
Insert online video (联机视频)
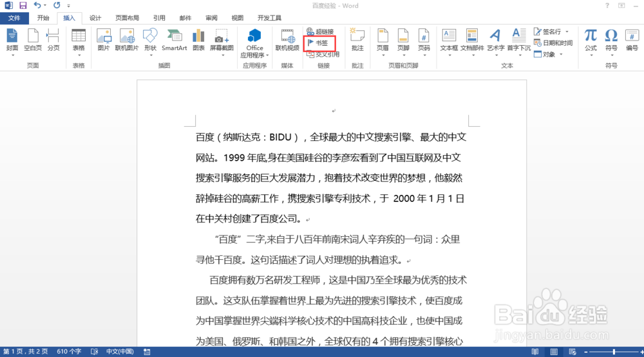[x=287, y=41]
